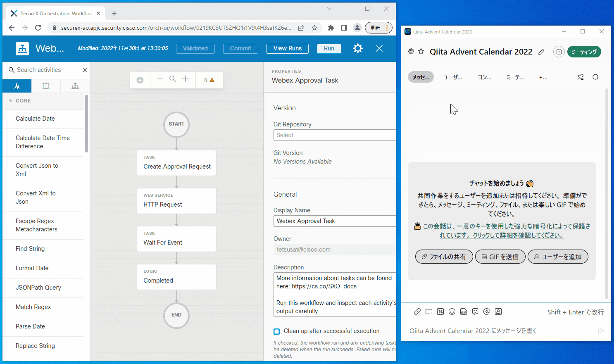Open View Runs

pyautogui.click(x=288, y=48)
